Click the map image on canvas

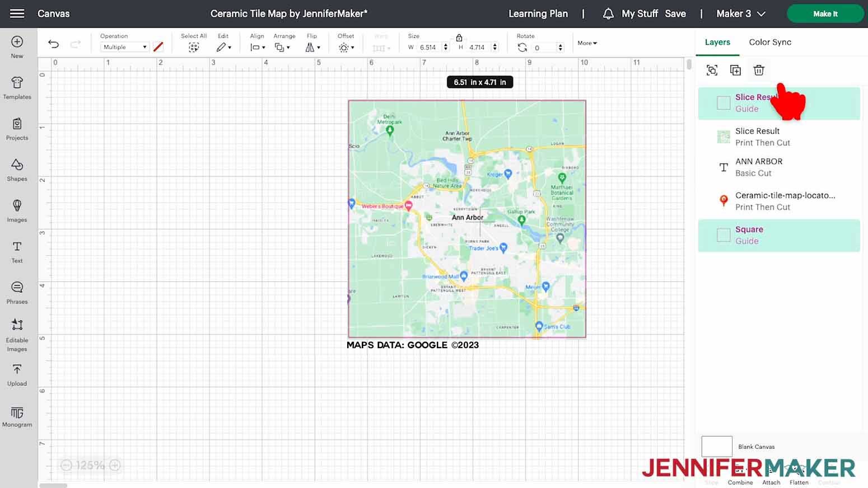467,219
